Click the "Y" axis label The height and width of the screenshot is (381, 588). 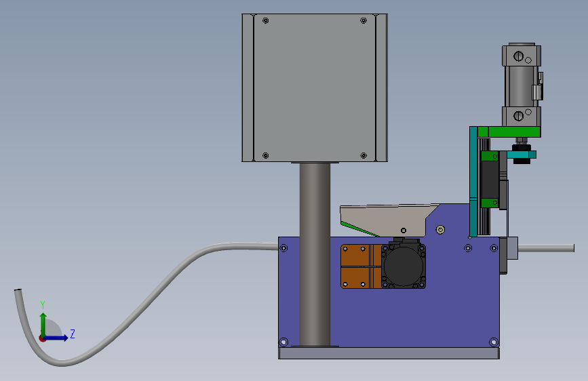(x=43, y=305)
